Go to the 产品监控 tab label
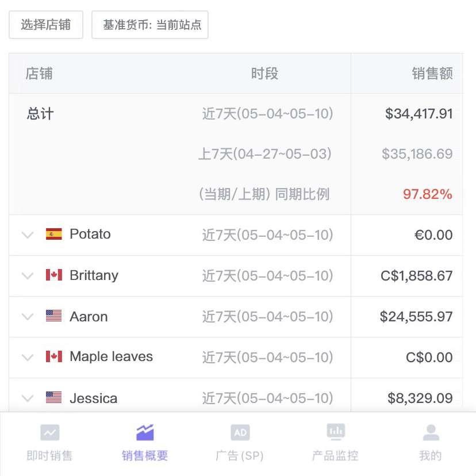This screenshot has height=476, width=476. (x=335, y=456)
